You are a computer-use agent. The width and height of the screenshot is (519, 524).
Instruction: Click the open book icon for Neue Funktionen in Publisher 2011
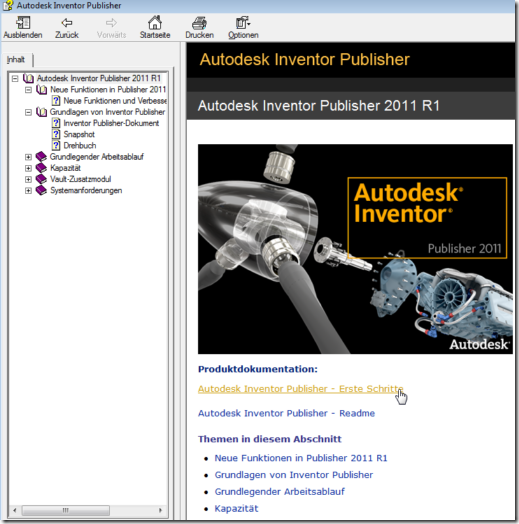(42, 90)
